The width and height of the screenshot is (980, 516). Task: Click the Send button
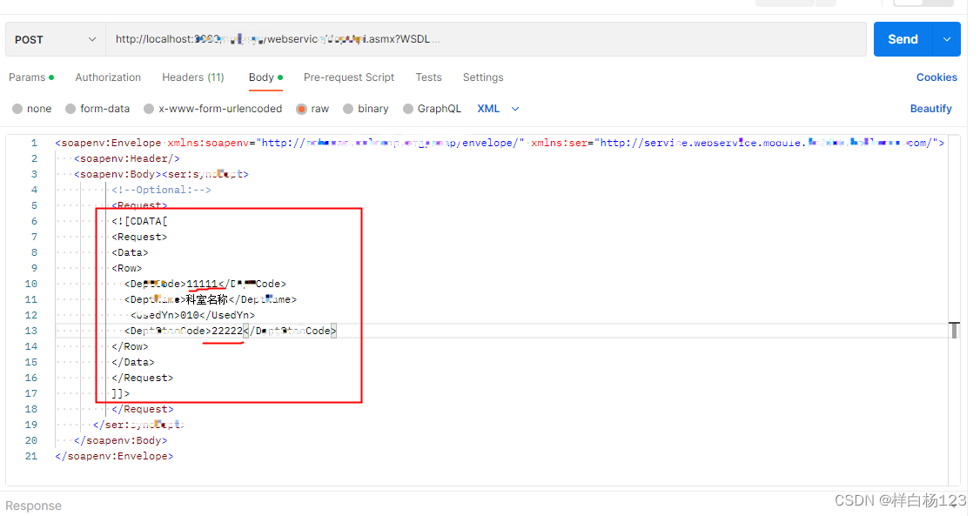(903, 38)
